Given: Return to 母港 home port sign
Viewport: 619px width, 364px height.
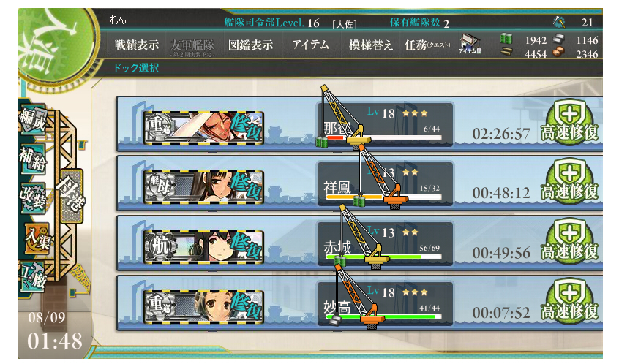Looking at the screenshot, I should 72,196.
